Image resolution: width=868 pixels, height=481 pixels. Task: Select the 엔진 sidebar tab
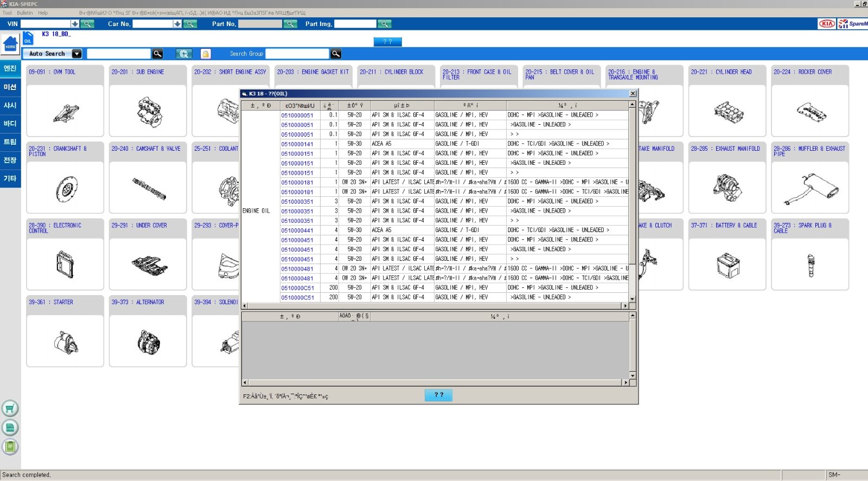point(10,68)
